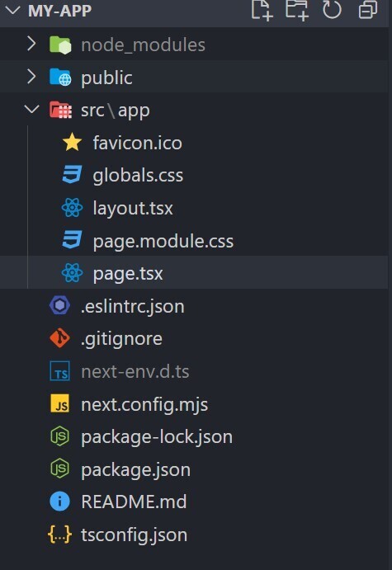
Task: Collapse all folders using the header icon
Action: pyautogui.click(x=367, y=10)
